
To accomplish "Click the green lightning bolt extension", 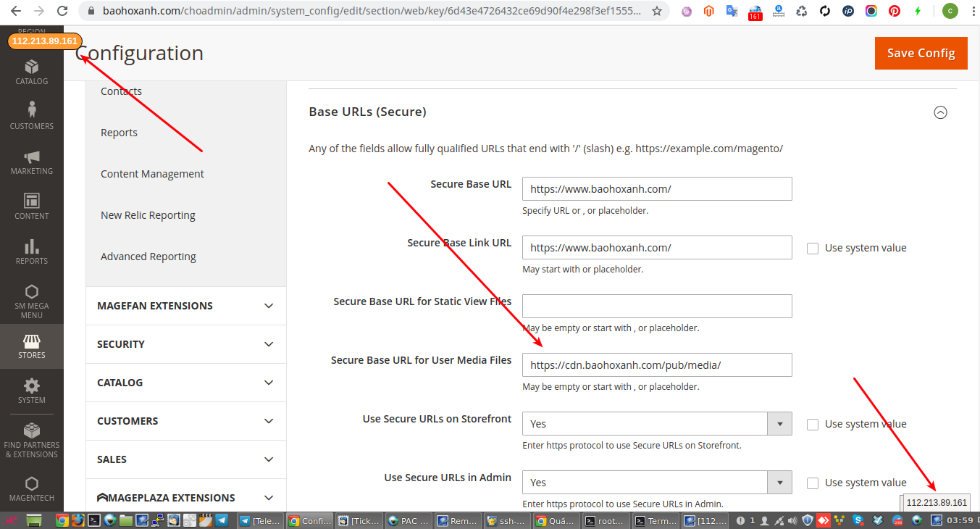I will pos(918,12).
